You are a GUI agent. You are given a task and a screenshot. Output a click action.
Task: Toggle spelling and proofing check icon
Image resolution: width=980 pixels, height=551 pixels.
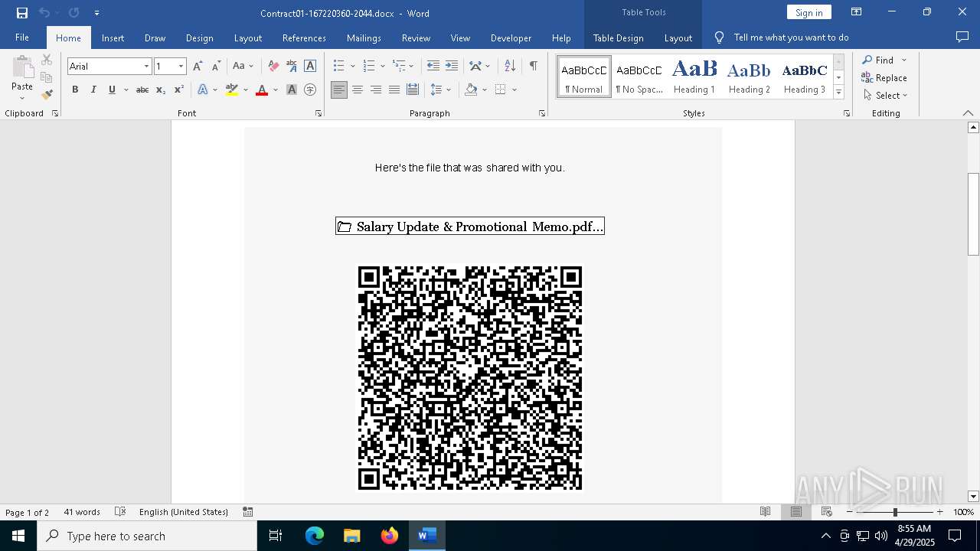coord(120,512)
